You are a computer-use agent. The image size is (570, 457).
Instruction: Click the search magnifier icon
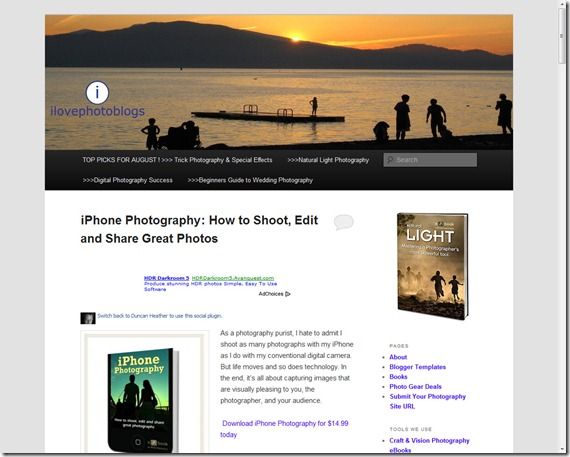coord(390,160)
